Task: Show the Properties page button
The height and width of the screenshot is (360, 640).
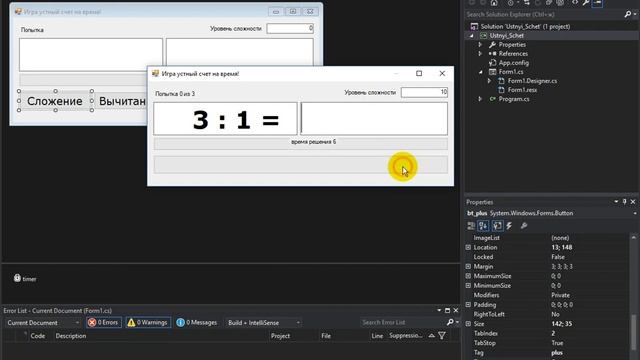Action: click(497, 226)
